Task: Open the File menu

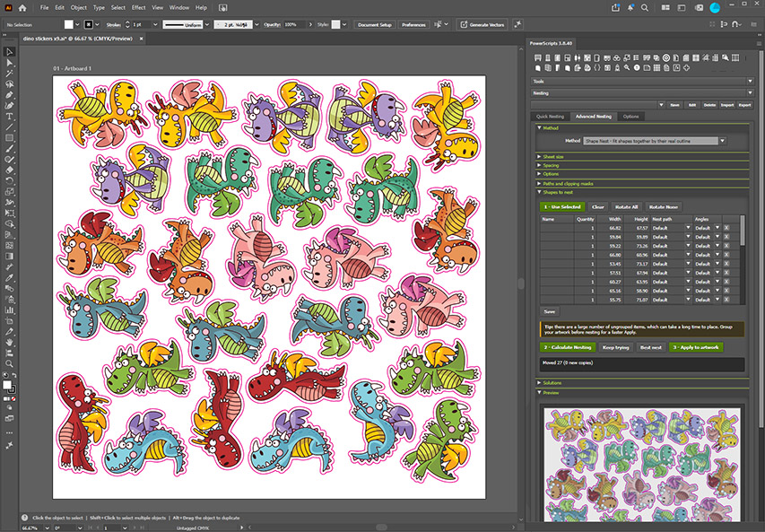Action: tap(45, 8)
